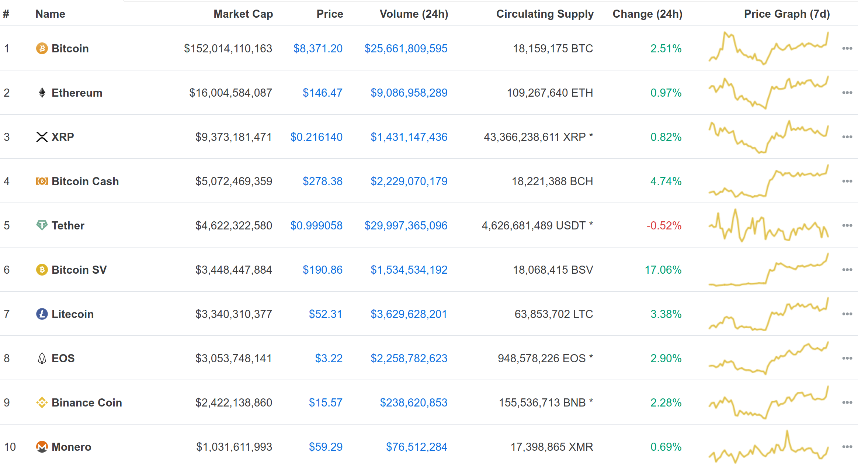
Task: Open the three-dot menu for Tether
Action: pyautogui.click(x=847, y=225)
